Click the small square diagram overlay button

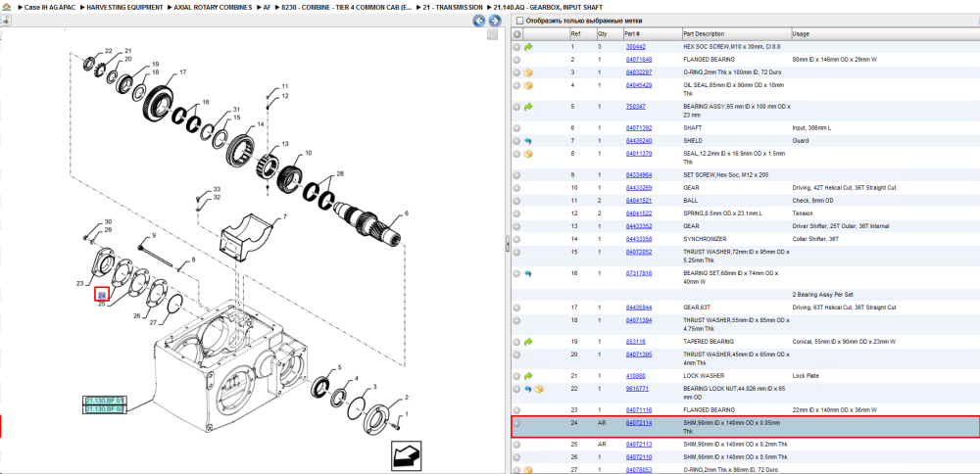[493, 34]
